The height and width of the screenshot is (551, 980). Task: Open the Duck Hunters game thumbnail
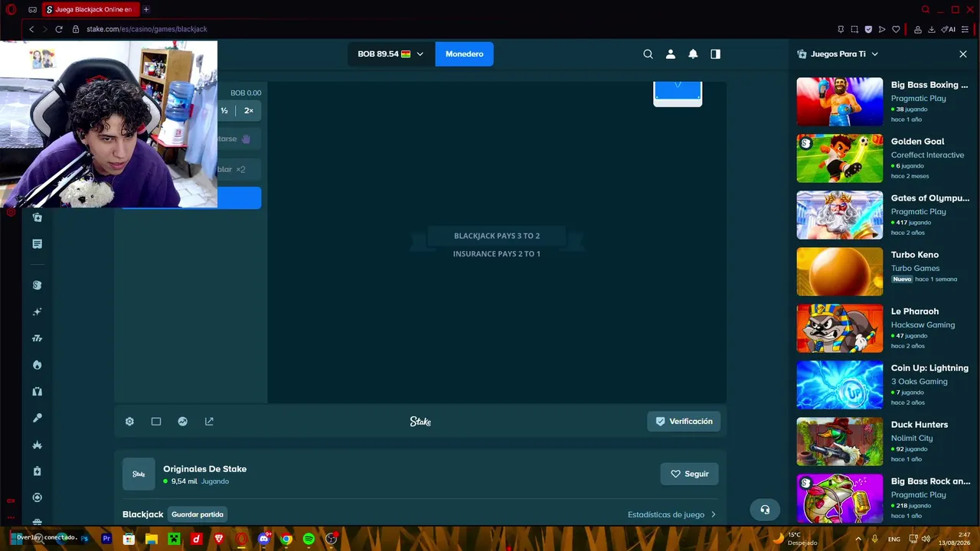tap(840, 442)
